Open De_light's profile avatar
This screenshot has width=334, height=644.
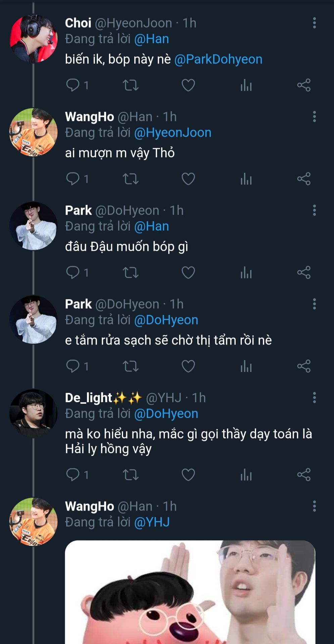click(33, 413)
